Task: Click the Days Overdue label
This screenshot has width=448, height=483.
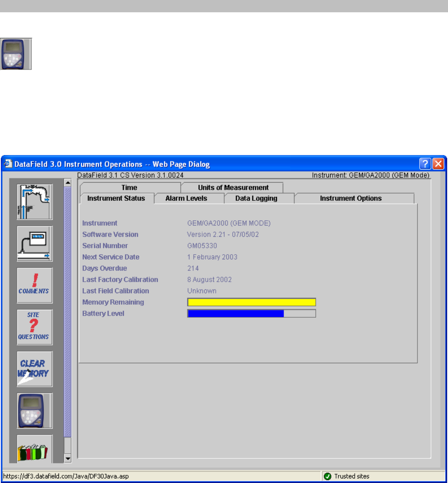Action: pos(105,268)
